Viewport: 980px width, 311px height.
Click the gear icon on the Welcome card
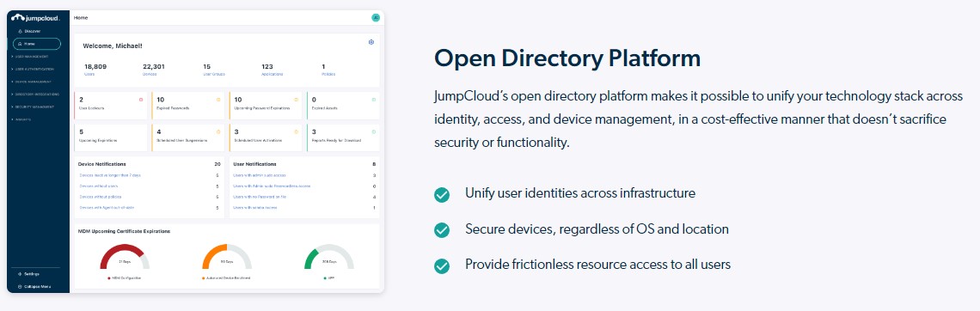[x=371, y=42]
